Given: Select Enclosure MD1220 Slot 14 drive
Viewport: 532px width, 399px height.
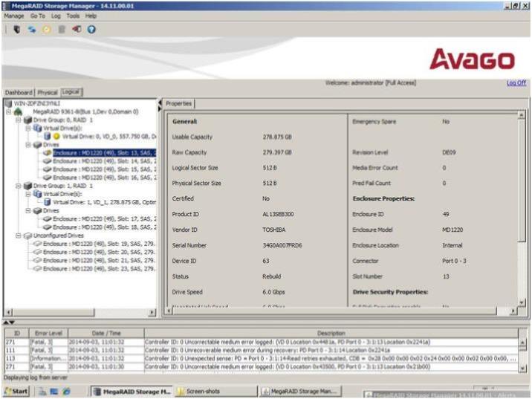Looking at the screenshot, I should [x=104, y=160].
